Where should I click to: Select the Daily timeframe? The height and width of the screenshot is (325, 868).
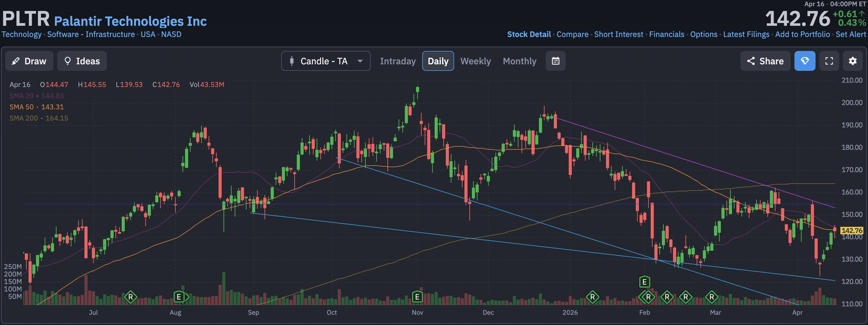click(x=438, y=61)
